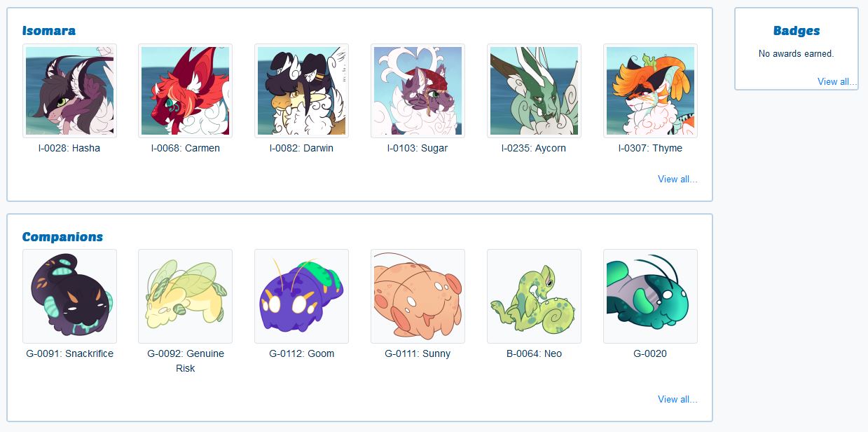
Task: Open Hasha's Isomara portrait thumbnail
Action: tap(69, 90)
